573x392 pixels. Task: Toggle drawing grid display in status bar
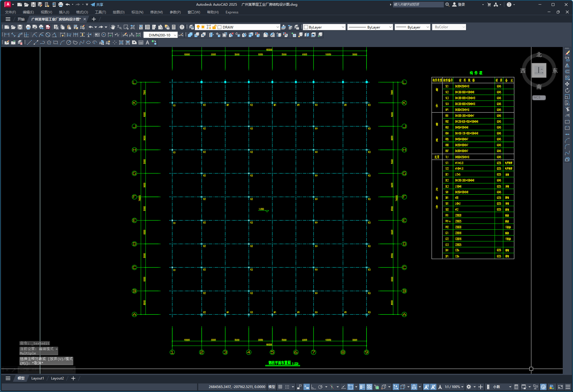point(280,387)
